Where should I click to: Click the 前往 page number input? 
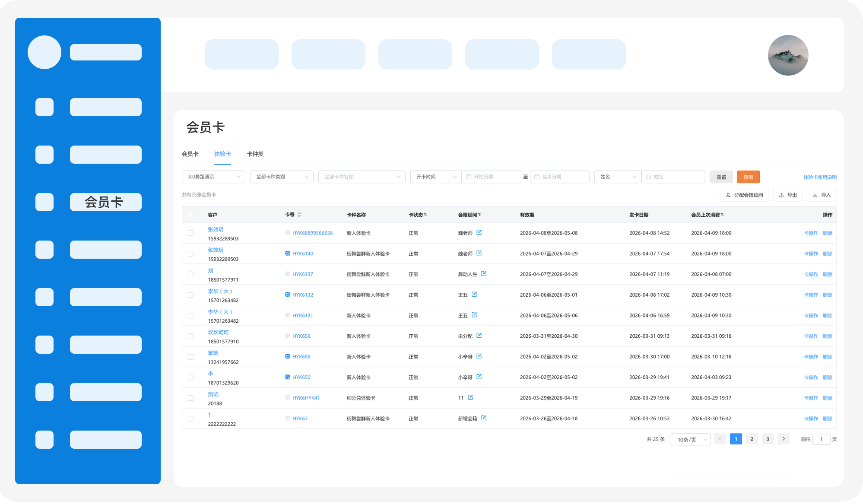coord(821,439)
